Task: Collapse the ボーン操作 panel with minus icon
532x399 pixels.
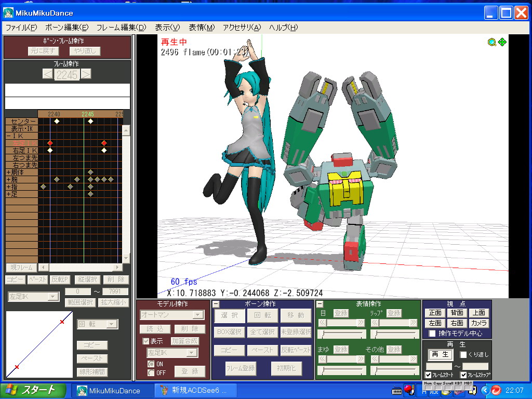Action: click(216, 304)
